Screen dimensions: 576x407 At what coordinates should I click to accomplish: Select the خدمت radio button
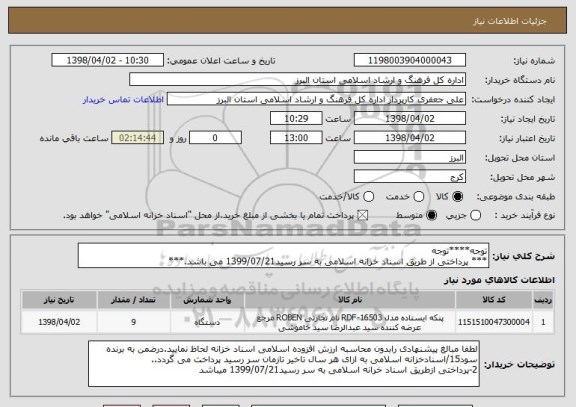click(418, 197)
